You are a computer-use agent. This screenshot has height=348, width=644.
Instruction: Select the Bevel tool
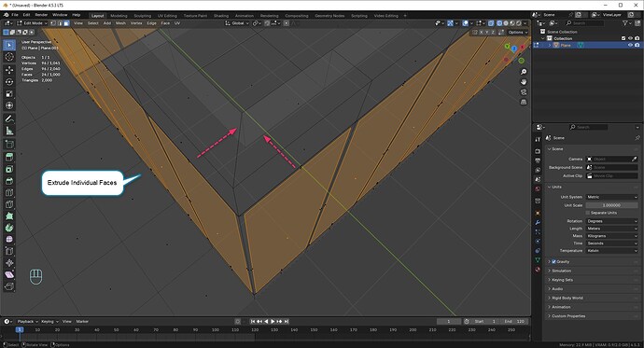9,181
